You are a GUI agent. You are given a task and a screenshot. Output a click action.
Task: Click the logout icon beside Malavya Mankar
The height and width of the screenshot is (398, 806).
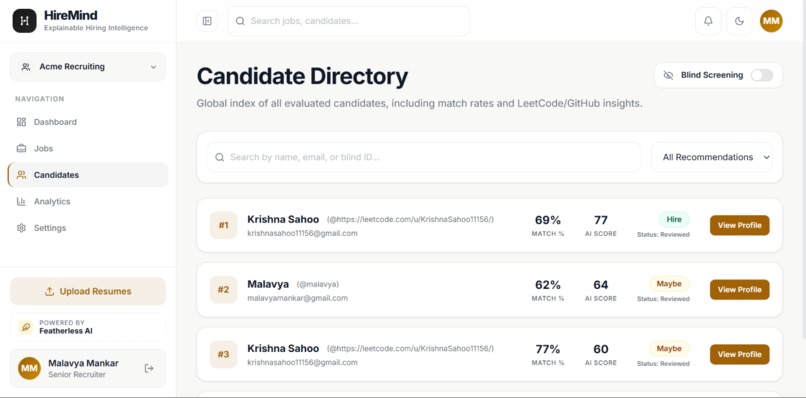149,368
